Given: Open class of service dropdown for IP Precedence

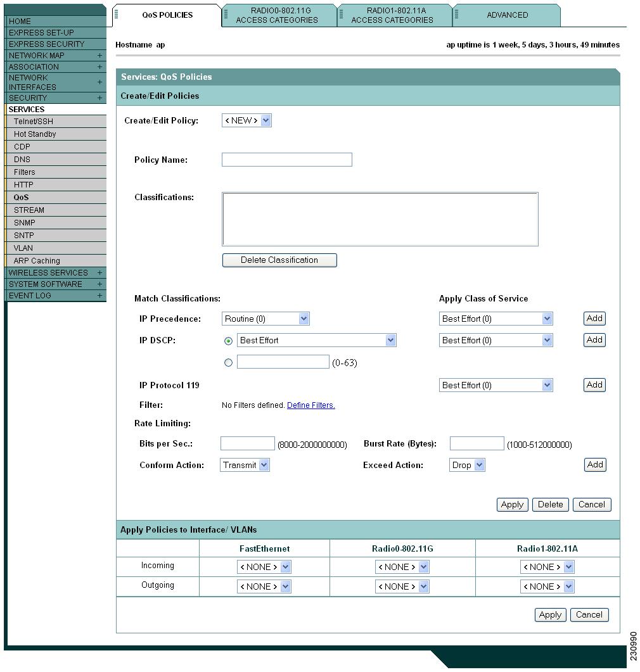Looking at the screenshot, I should point(496,319).
